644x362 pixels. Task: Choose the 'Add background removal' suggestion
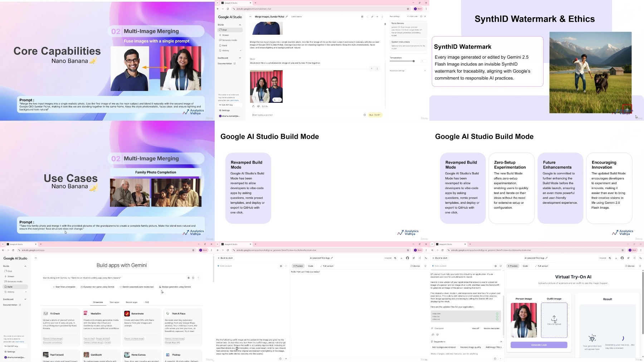click(x=444, y=347)
